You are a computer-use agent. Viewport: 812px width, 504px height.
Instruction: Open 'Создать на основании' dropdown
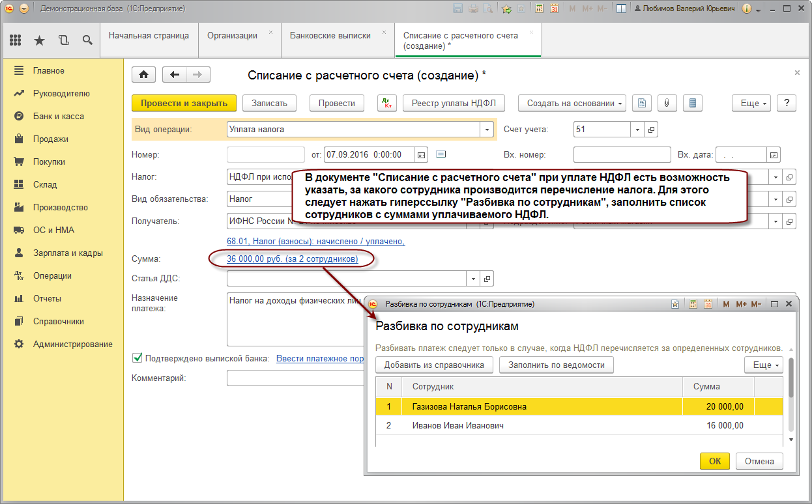click(x=572, y=103)
